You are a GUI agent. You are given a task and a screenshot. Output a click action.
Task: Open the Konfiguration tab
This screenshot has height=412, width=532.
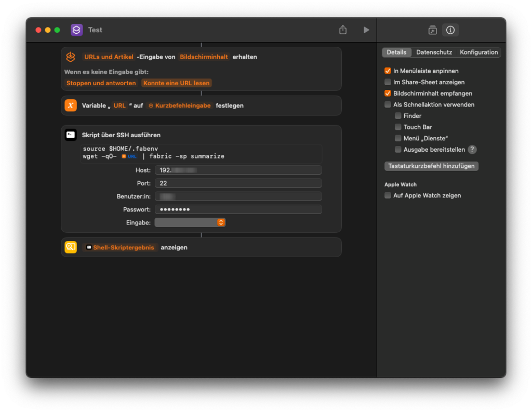point(478,52)
